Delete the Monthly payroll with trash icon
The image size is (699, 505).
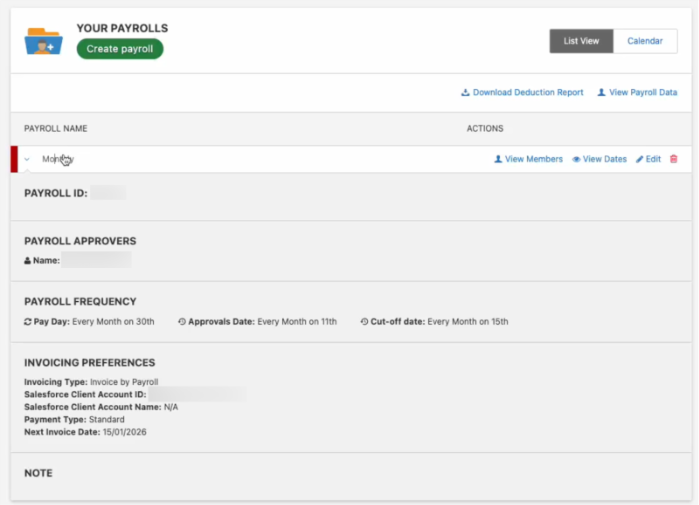(674, 159)
